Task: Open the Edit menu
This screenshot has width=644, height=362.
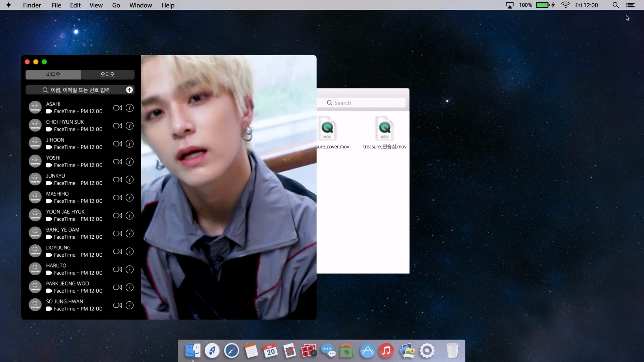Action: (75, 5)
